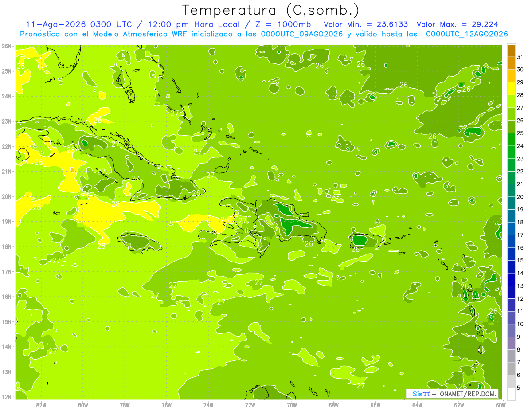Click the 26N latitude axis label
This screenshot has width=532, height=411.
coord(7,46)
